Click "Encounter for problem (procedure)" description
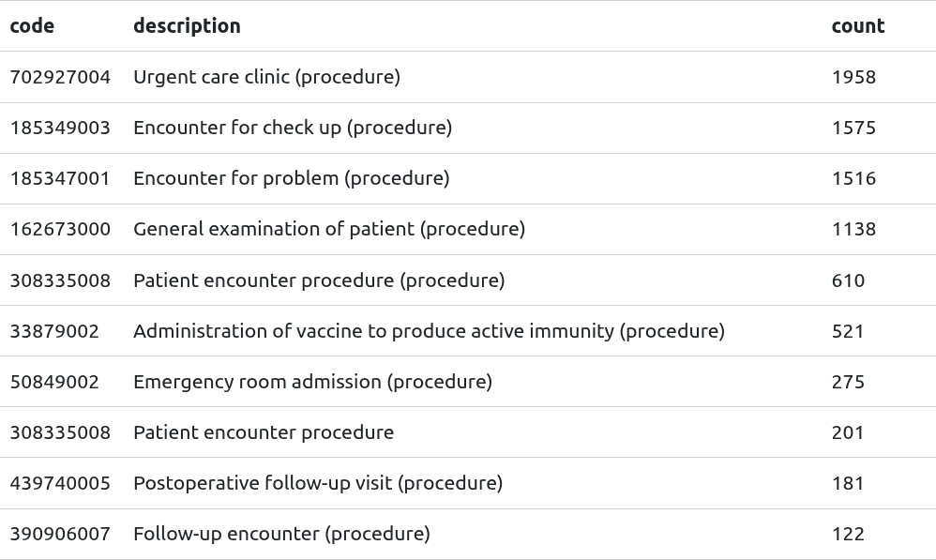 (291, 178)
